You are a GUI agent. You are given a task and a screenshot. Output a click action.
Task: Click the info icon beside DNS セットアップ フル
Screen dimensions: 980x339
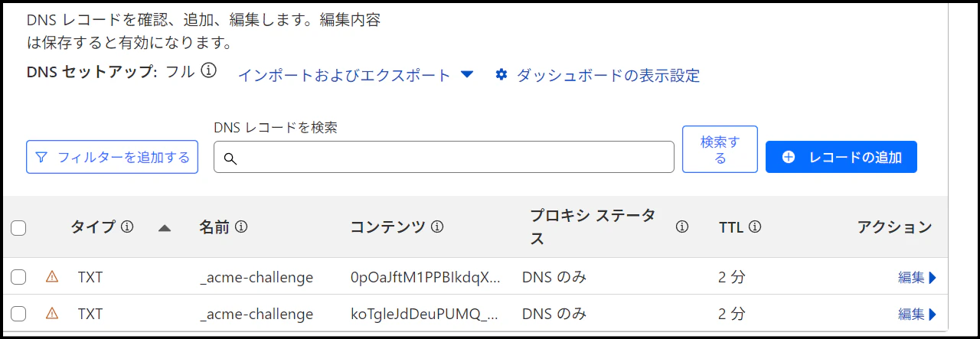[208, 70]
